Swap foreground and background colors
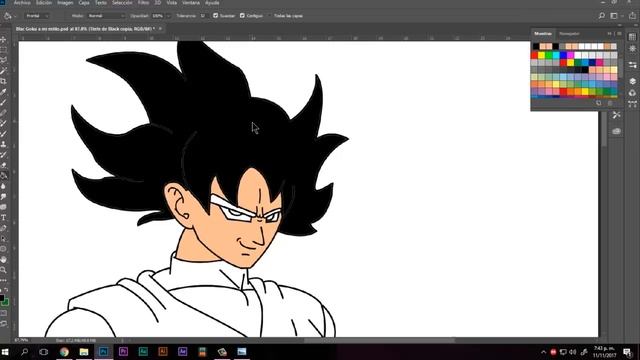 click(x=6, y=290)
